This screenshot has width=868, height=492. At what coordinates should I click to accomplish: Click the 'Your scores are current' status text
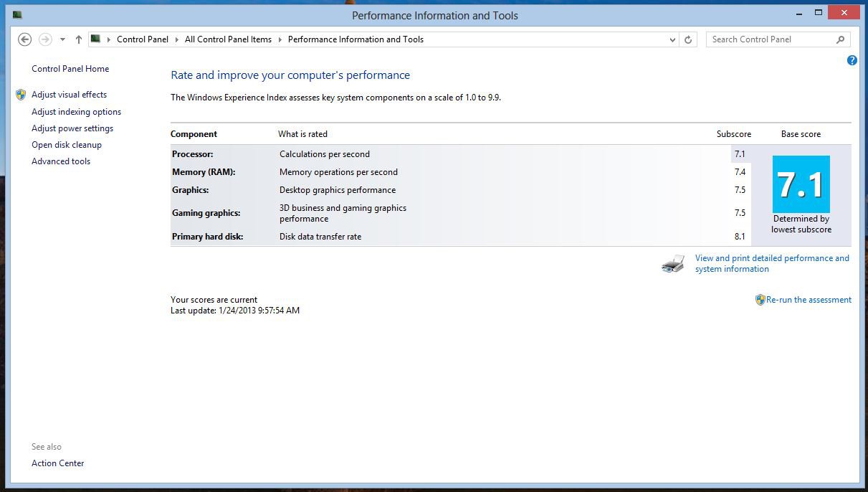click(x=214, y=300)
